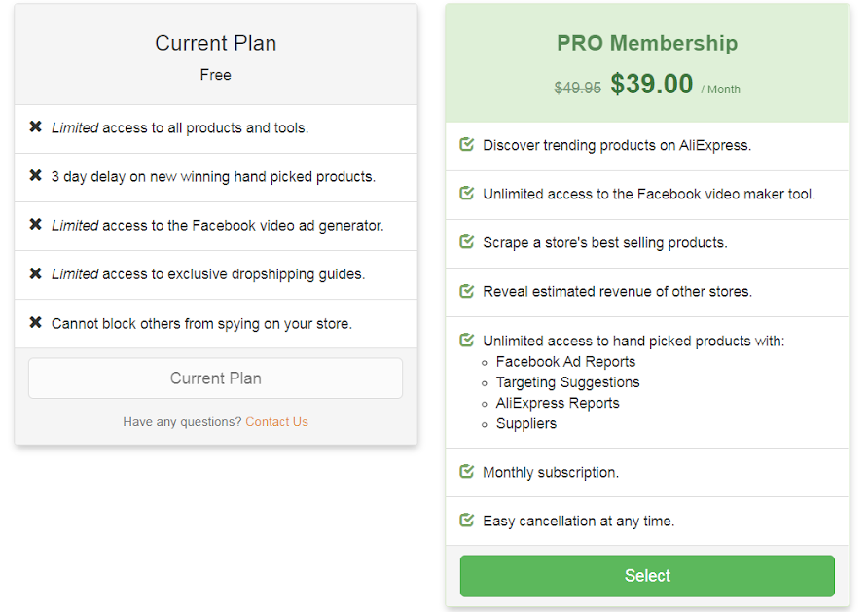Click check icon beside Monthly subscription
The image size is (868, 612).
click(467, 472)
